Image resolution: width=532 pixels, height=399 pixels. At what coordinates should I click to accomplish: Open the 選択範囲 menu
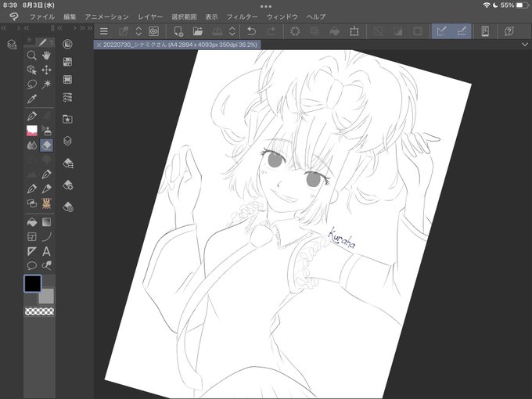point(184,17)
